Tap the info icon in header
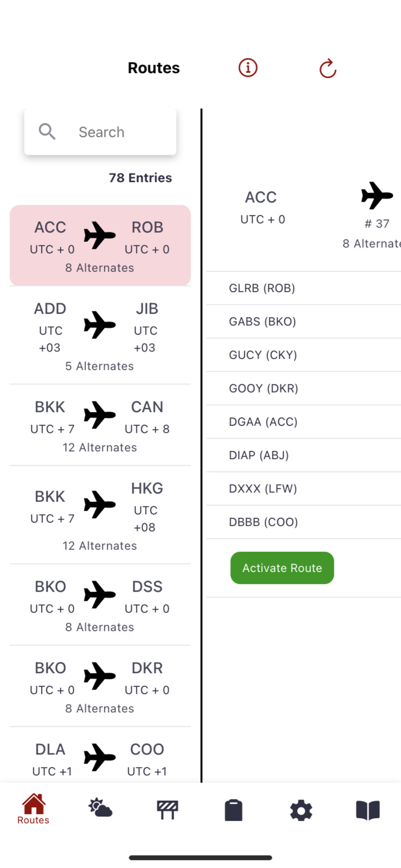The width and height of the screenshot is (401, 868). (248, 68)
